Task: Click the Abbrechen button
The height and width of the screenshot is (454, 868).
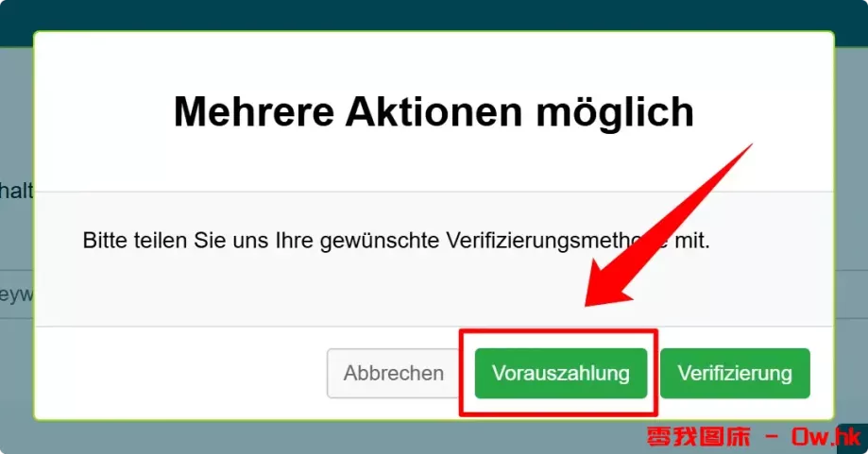Action: tap(393, 373)
